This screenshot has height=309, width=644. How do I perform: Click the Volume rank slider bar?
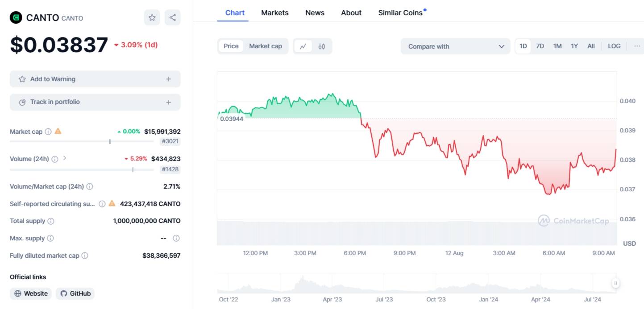83,169
